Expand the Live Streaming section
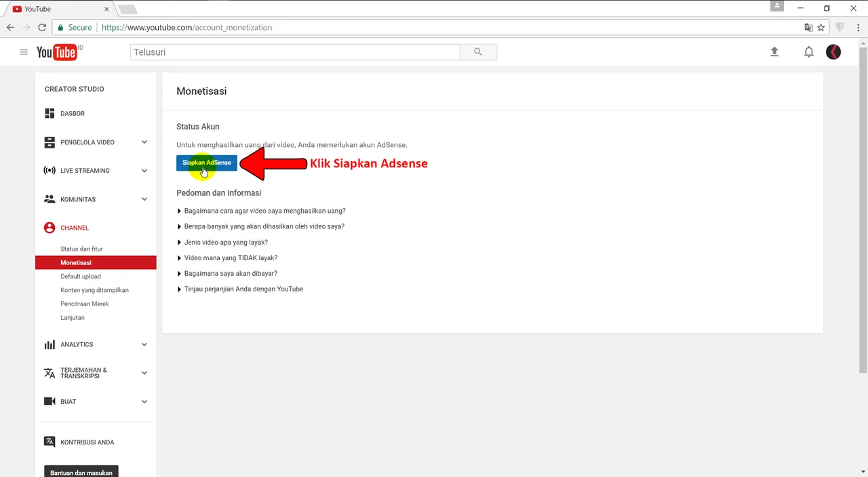 (x=144, y=171)
